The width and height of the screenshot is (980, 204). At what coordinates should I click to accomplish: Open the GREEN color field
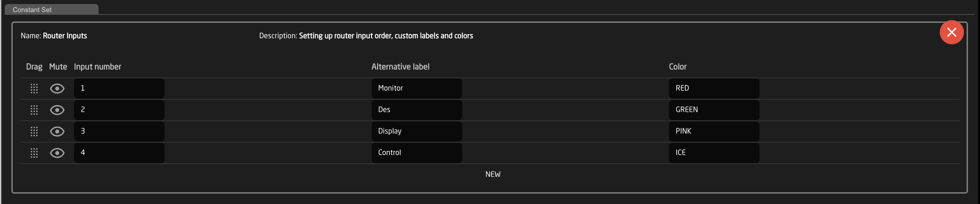point(714,110)
